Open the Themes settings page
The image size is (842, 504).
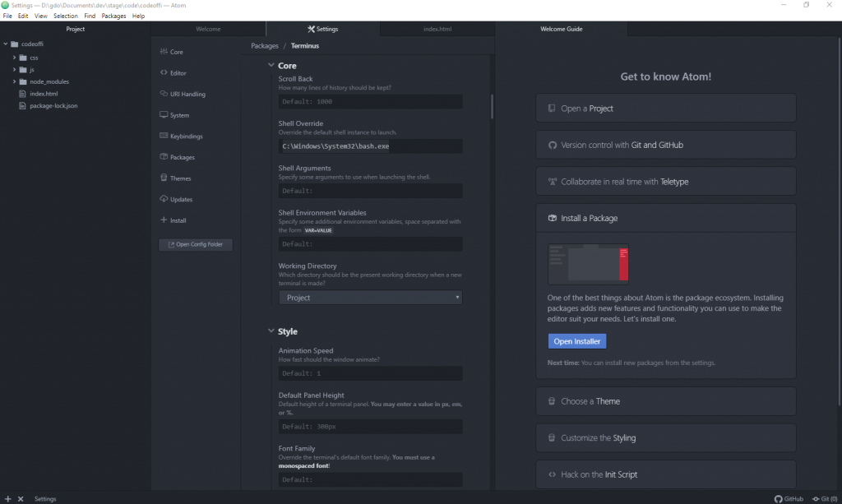tap(180, 178)
